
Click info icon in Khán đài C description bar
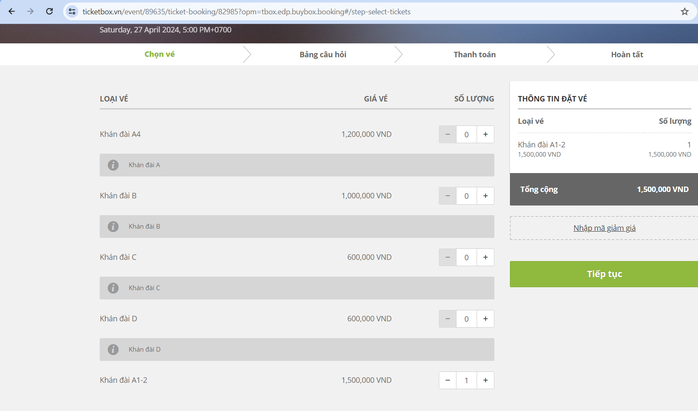[113, 288]
